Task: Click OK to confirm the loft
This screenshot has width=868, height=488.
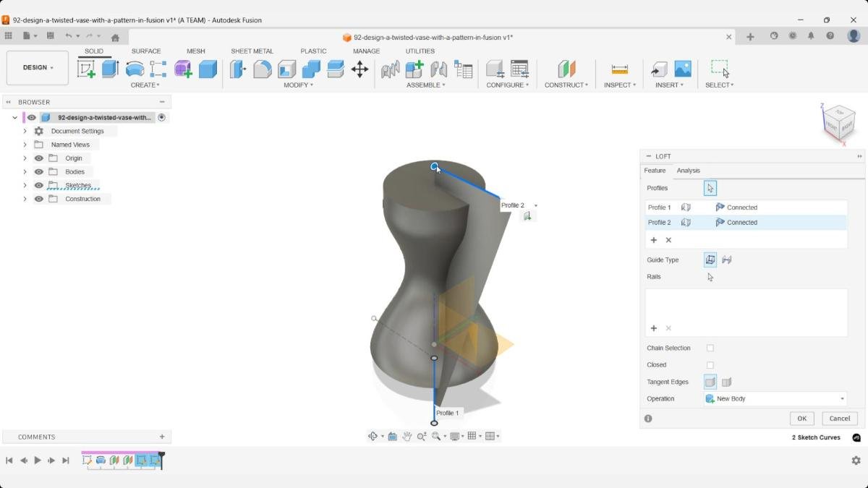Action: [x=801, y=418]
